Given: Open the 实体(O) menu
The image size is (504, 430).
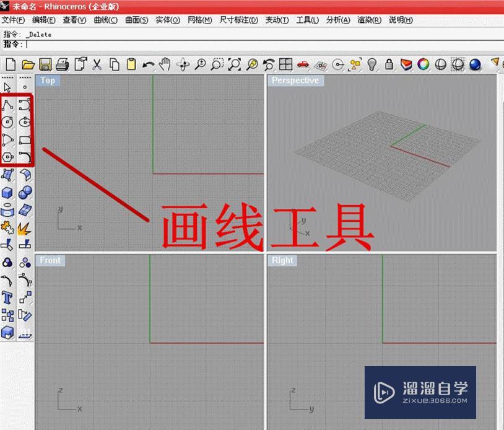Looking at the screenshot, I should click(x=168, y=20).
